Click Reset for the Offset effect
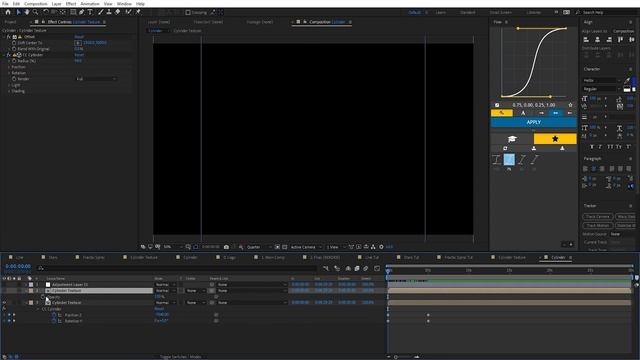Viewport: 640px width, 360px height. click(x=79, y=37)
